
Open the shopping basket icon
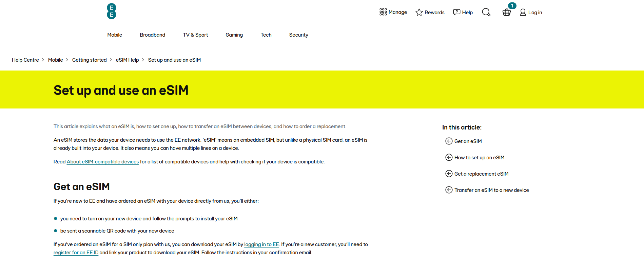[506, 12]
